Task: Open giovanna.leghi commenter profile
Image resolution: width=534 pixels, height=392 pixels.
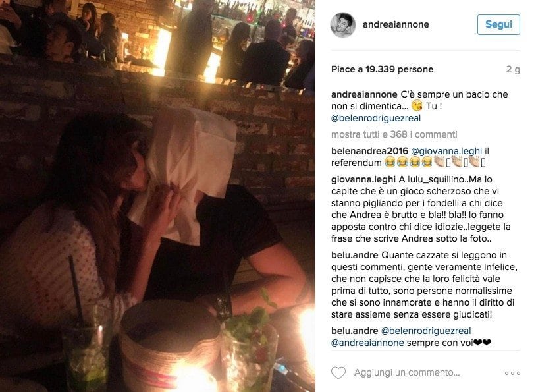Action: (363, 180)
